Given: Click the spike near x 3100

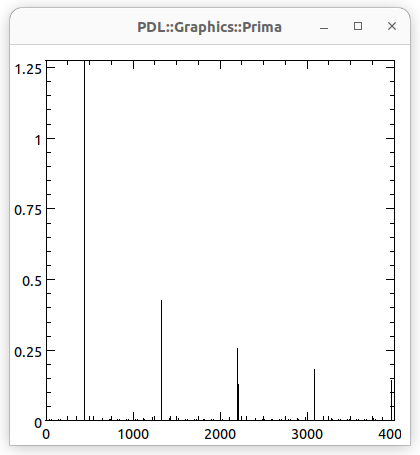Looking at the screenshot, I should [314, 395].
